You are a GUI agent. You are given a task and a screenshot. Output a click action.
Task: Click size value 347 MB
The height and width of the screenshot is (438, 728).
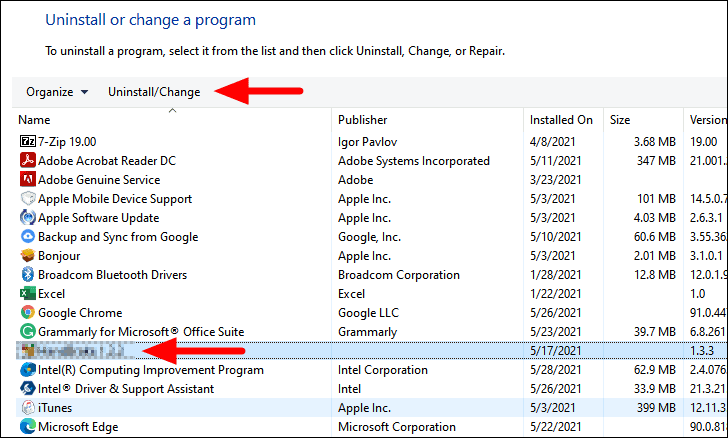(656, 161)
